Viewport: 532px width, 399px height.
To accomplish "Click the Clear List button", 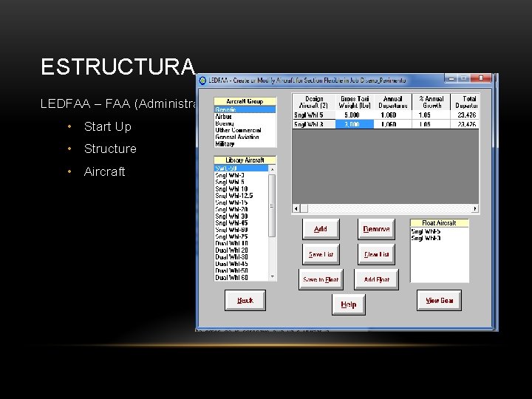I will click(x=376, y=254).
